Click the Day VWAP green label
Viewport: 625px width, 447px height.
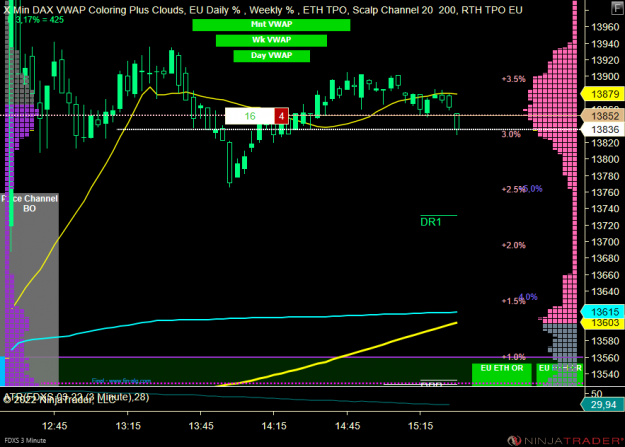[x=271, y=56]
